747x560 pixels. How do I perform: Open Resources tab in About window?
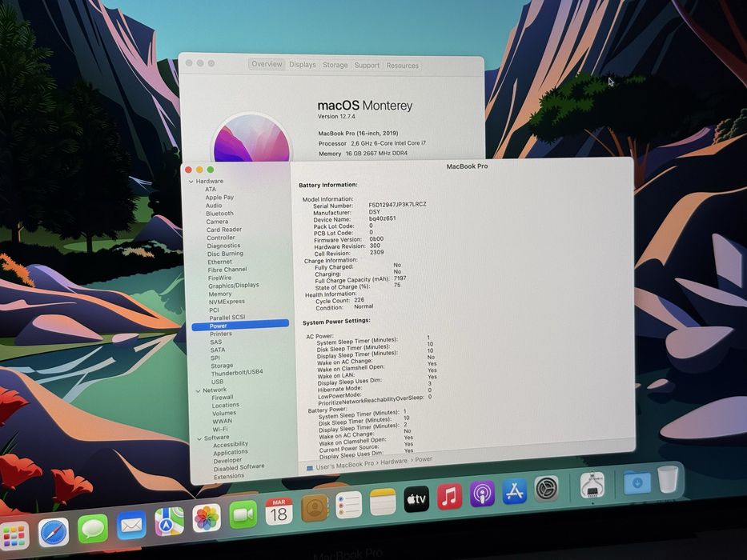pos(403,66)
